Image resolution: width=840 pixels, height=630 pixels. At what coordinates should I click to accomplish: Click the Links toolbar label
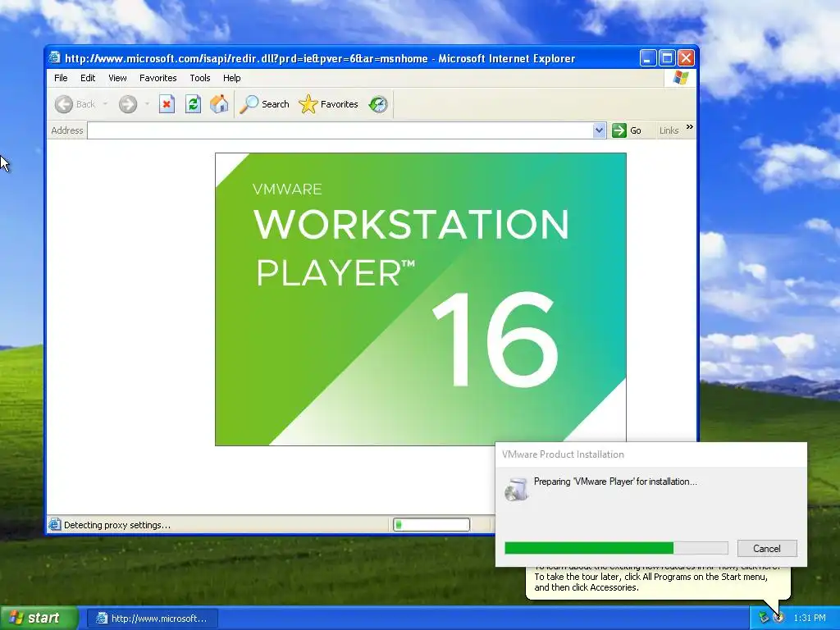coord(669,130)
